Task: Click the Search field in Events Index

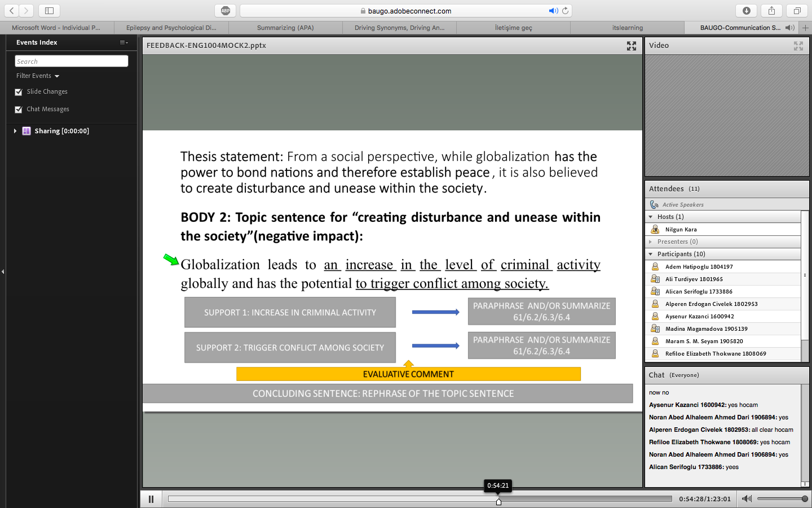Action: tap(72, 61)
